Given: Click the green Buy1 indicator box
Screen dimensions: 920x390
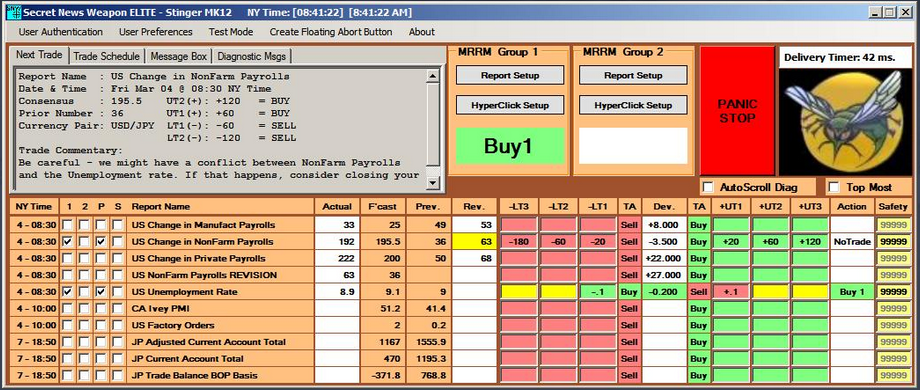Looking at the screenshot, I should (x=510, y=146).
